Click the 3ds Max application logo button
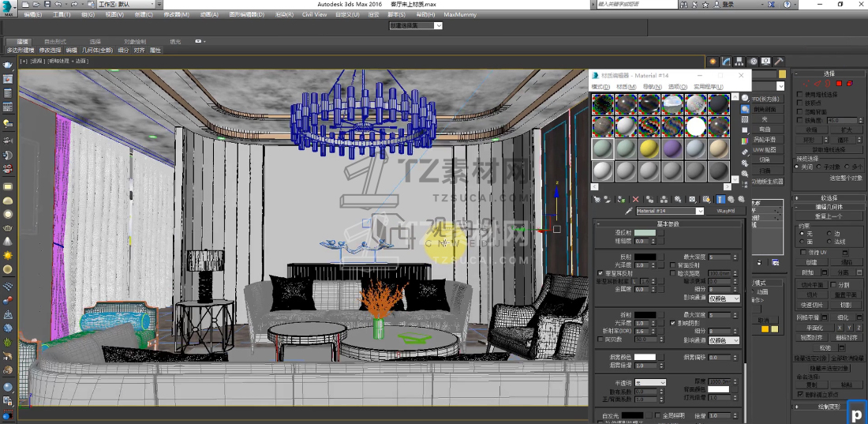Viewport: 868px width, 424px height. point(9,8)
